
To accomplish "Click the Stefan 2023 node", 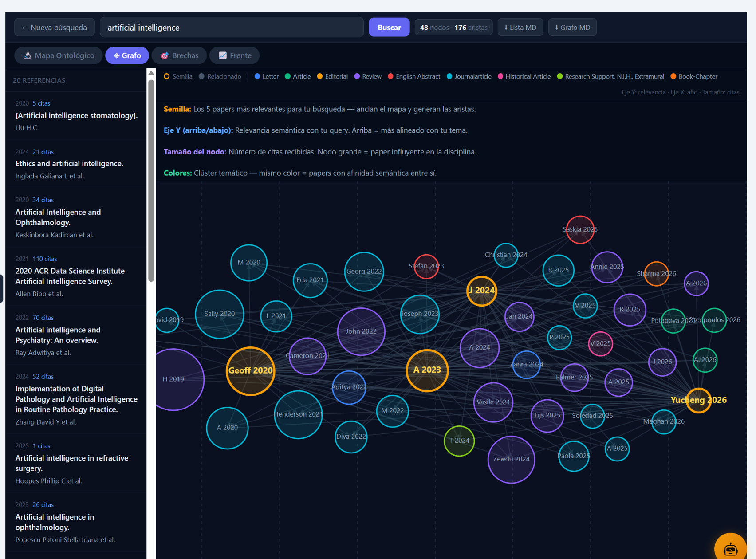I will click(426, 266).
